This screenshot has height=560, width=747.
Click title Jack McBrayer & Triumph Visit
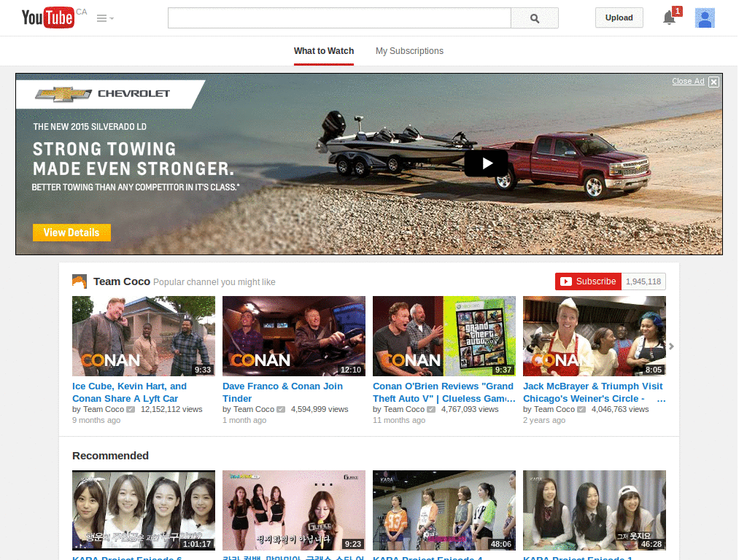coord(592,392)
